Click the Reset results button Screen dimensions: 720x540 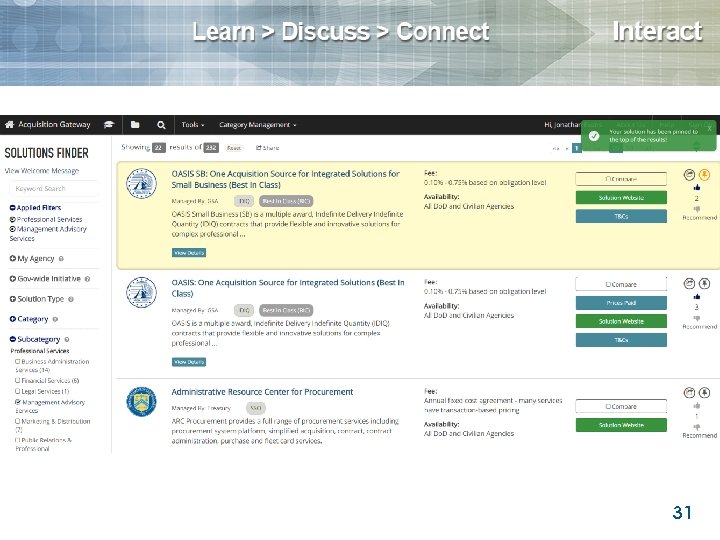coord(234,148)
